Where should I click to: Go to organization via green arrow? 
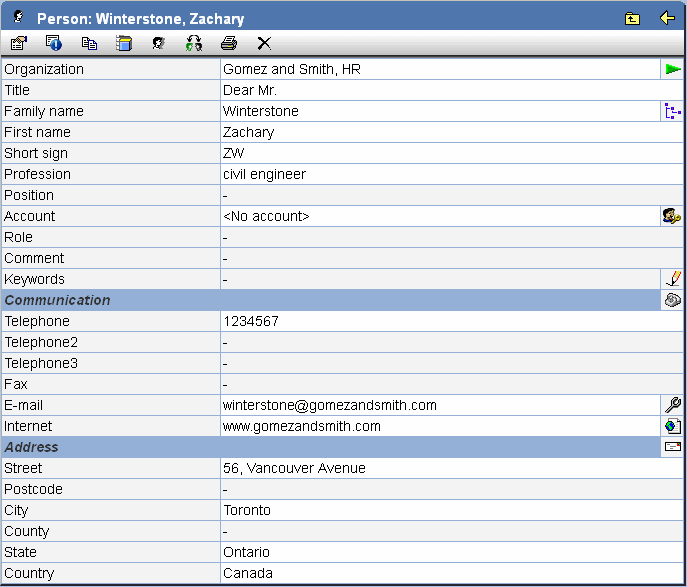coord(673,69)
